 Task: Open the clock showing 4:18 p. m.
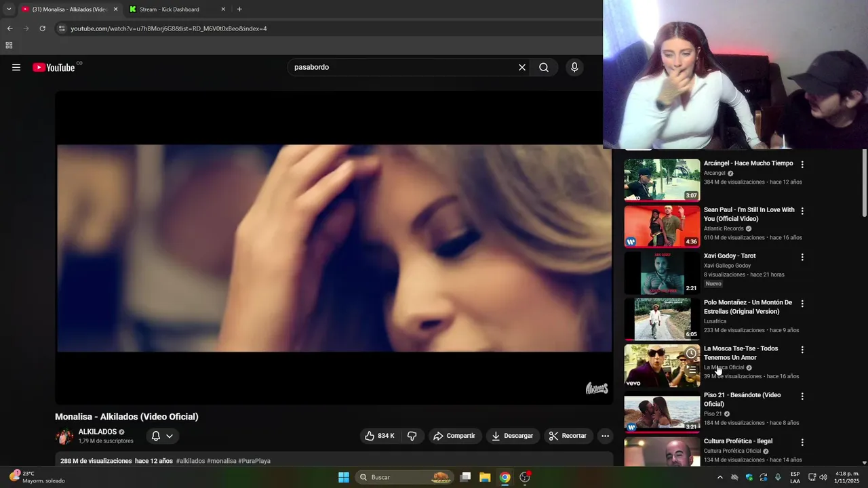tap(848, 477)
